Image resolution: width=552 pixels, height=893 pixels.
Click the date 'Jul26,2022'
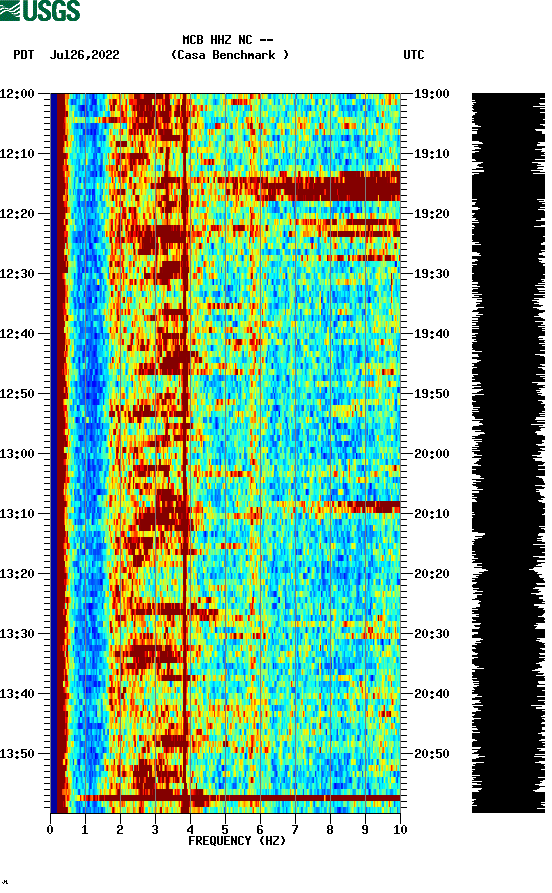coord(85,55)
